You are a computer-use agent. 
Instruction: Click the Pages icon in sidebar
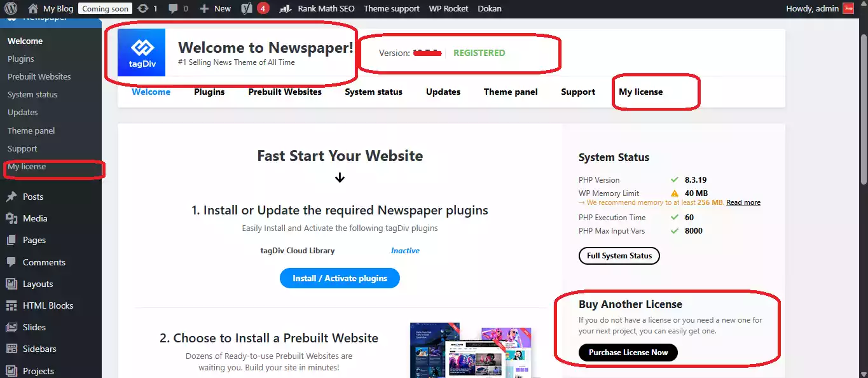pyautogui.click(x=11, y=240)
